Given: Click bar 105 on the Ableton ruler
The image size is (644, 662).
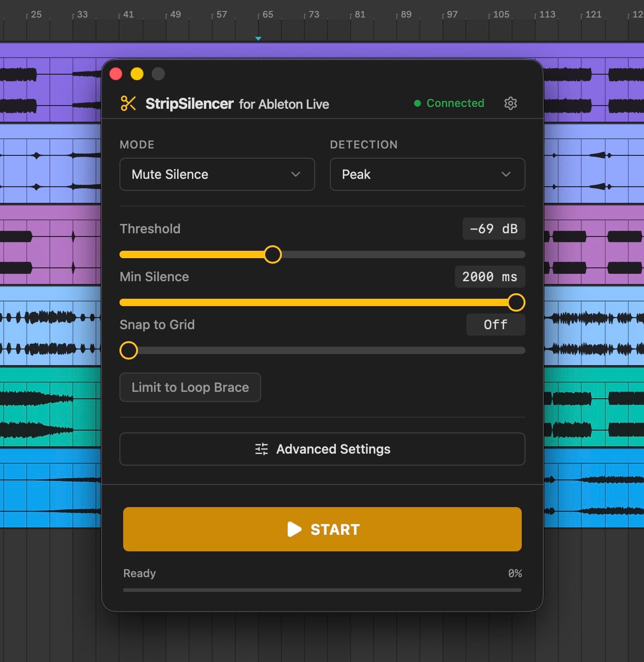Looking at the screenshot, I should [501, 14].
